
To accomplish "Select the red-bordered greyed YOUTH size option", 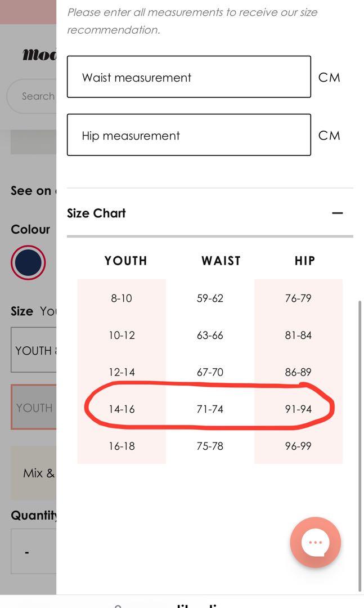I will click(34, 408).
